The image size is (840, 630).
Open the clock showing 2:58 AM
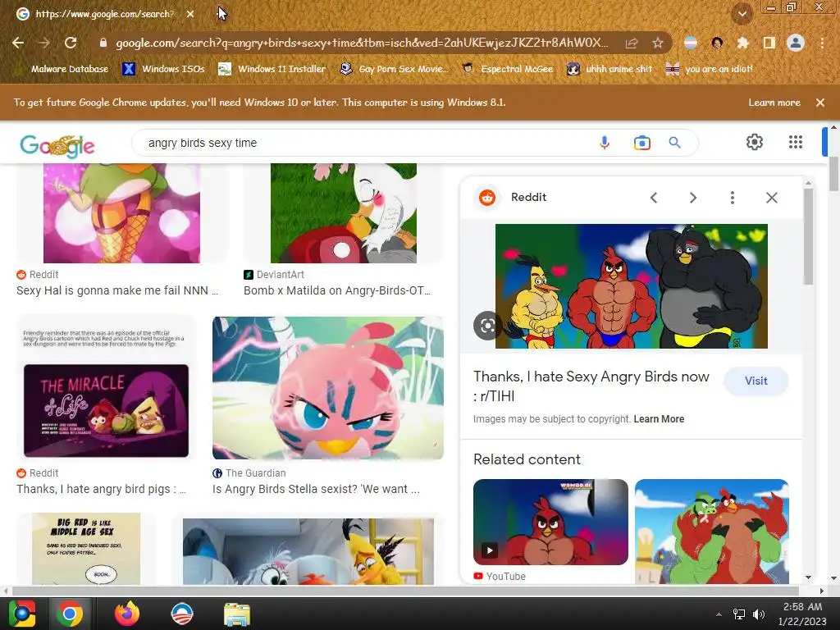(802, 614)
